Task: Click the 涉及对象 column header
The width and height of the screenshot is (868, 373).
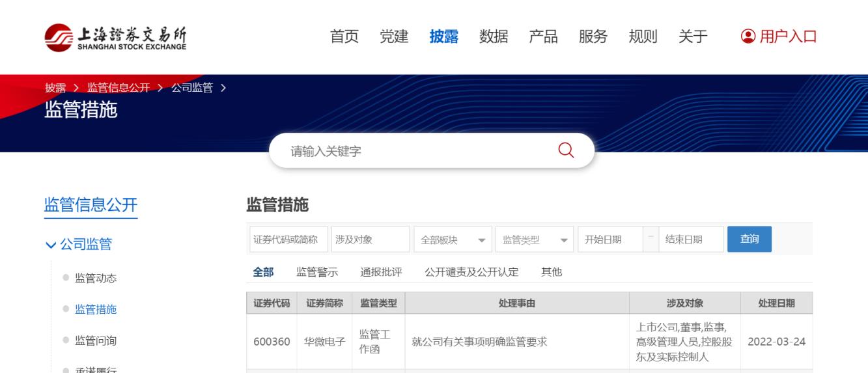Action: [x=685, y=303]
